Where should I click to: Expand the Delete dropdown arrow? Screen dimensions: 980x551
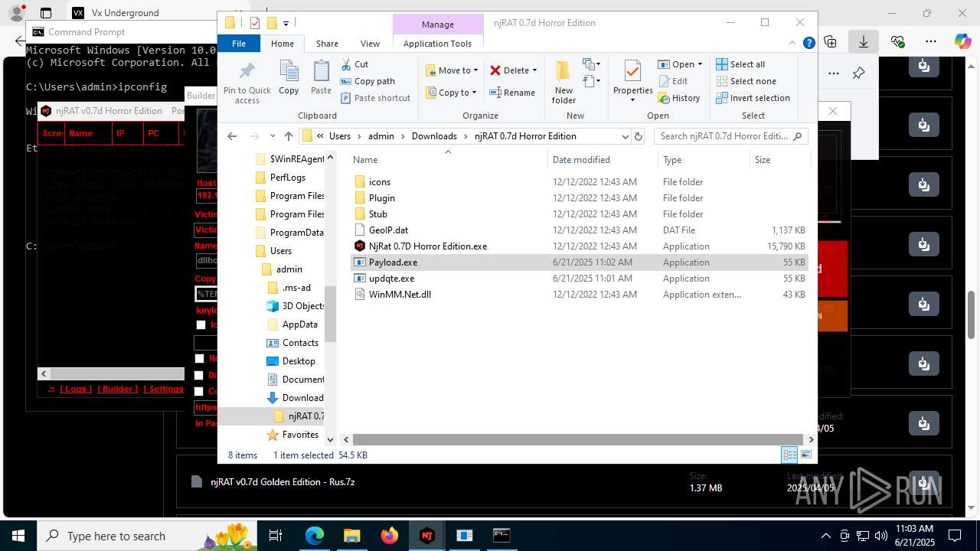[x=534, y=70]
